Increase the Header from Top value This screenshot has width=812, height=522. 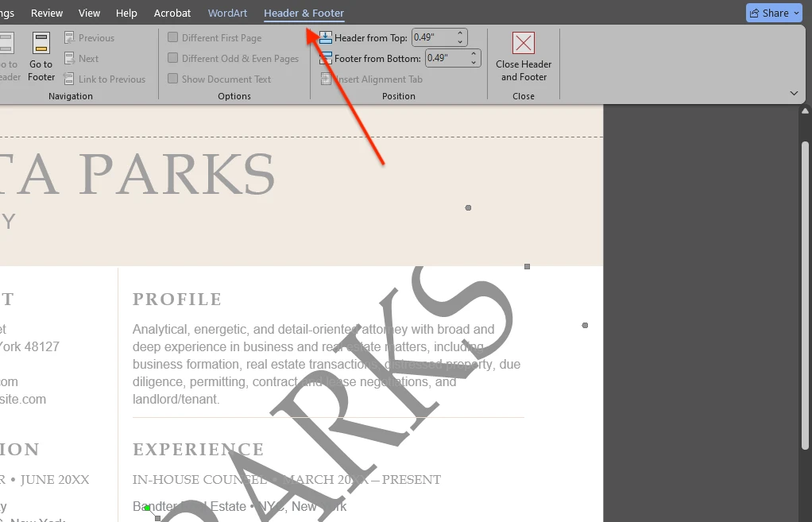pos(460,34)
